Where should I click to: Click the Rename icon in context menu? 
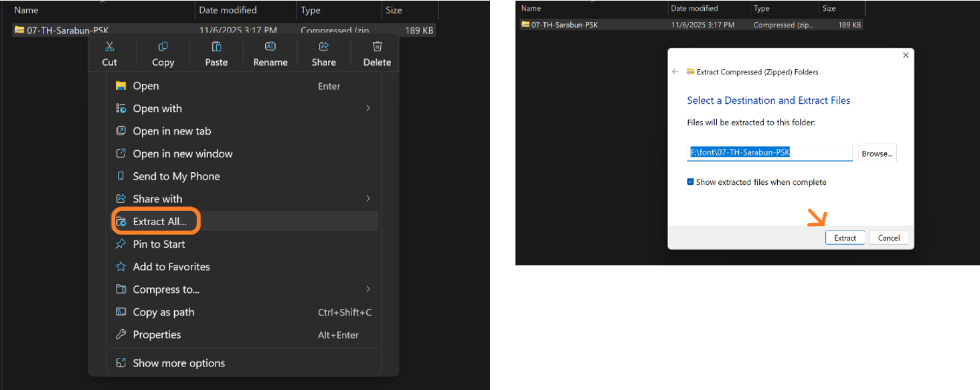(x=270, y=47)
